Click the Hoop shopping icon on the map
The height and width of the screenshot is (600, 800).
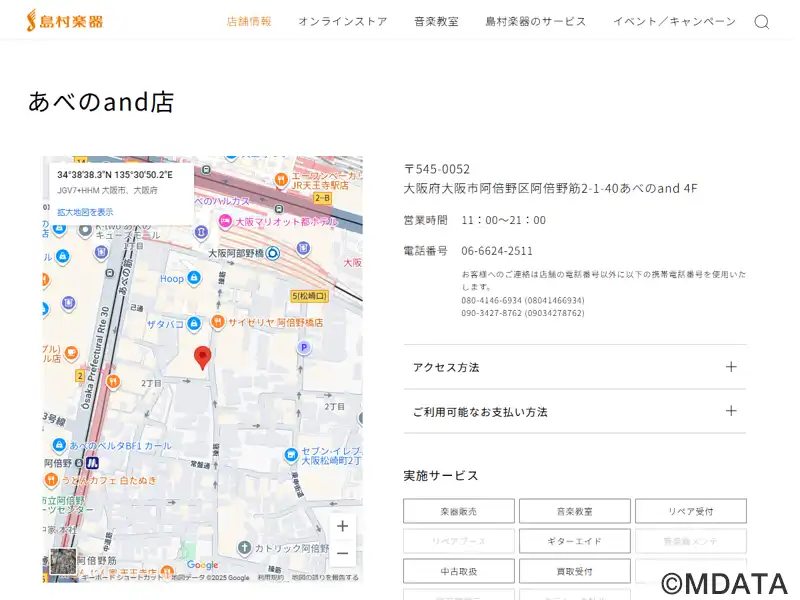point(193,278)
